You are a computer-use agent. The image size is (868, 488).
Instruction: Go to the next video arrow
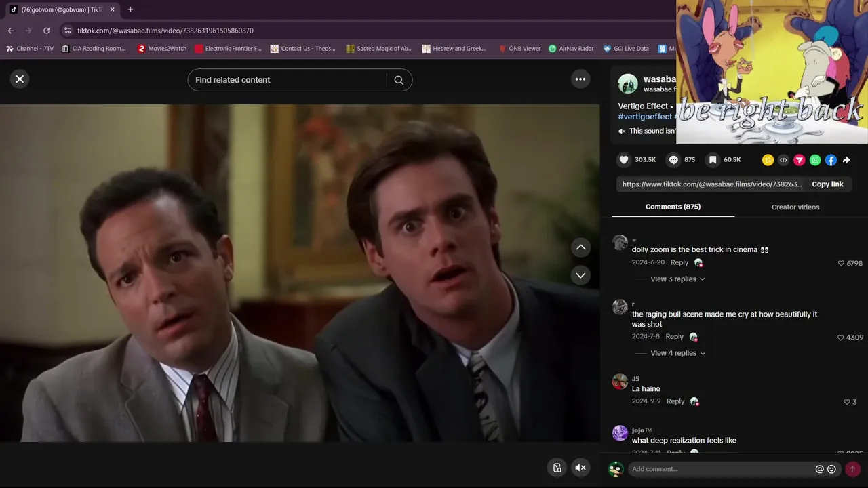[x=581, y=275]
